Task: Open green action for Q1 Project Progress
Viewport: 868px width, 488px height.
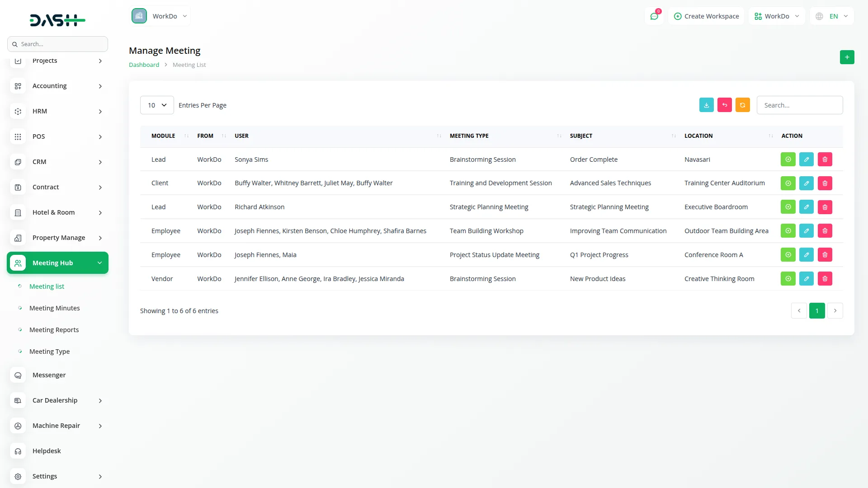Action: click(788, 255)
